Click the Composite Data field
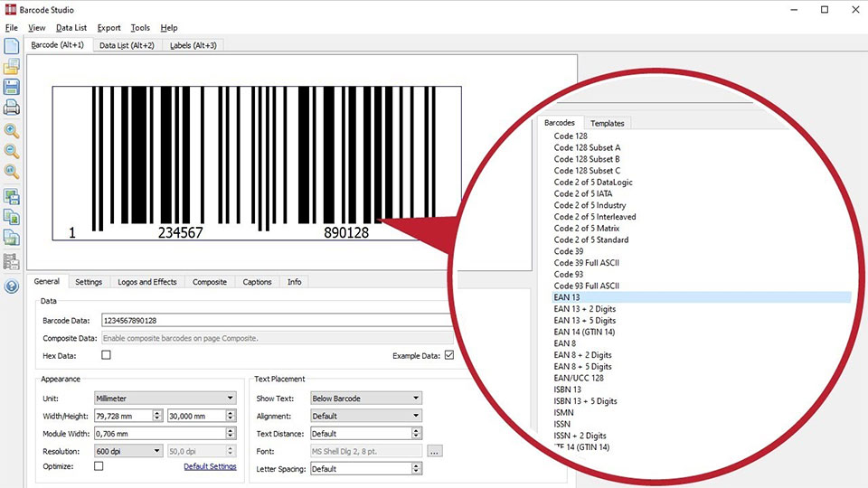The width and height of the screenshot is (868, 488). click(x=277, y=338)
